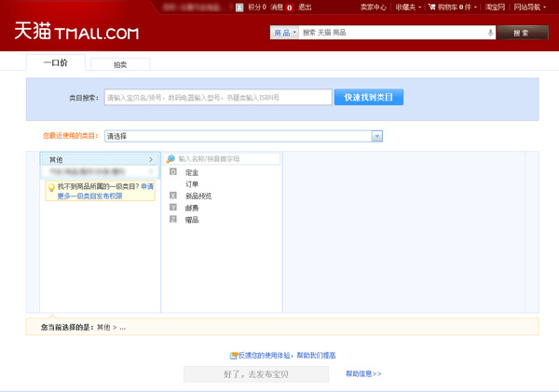Screen dimensions: 559x392
Task: Click the microphone icon in search box
Action: tap(491, 33)
